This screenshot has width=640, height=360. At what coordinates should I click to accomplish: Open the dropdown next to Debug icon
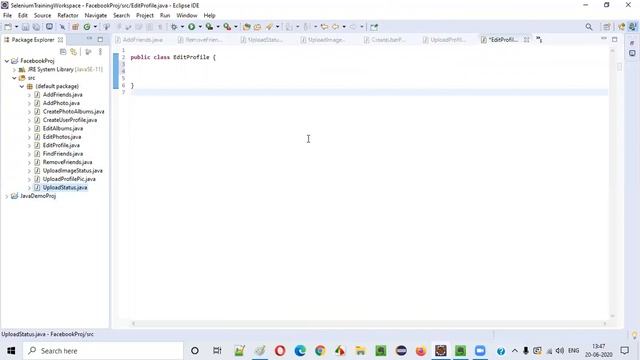coord(182,27)
